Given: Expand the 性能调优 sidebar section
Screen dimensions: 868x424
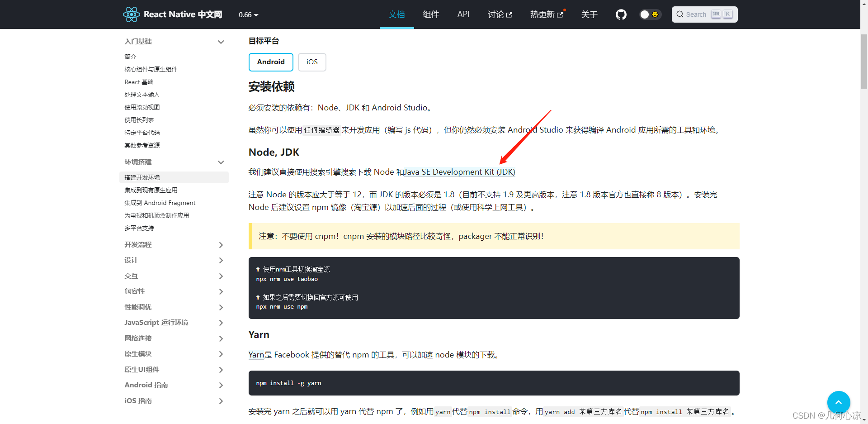Looking at the screenshot, I should pyautogui.click(x=175, y=307).
